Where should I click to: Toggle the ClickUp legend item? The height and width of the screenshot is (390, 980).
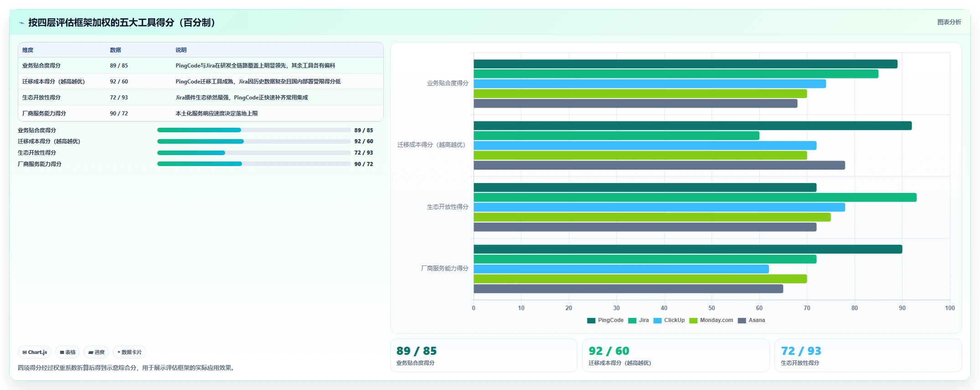(x=669, y=320)
